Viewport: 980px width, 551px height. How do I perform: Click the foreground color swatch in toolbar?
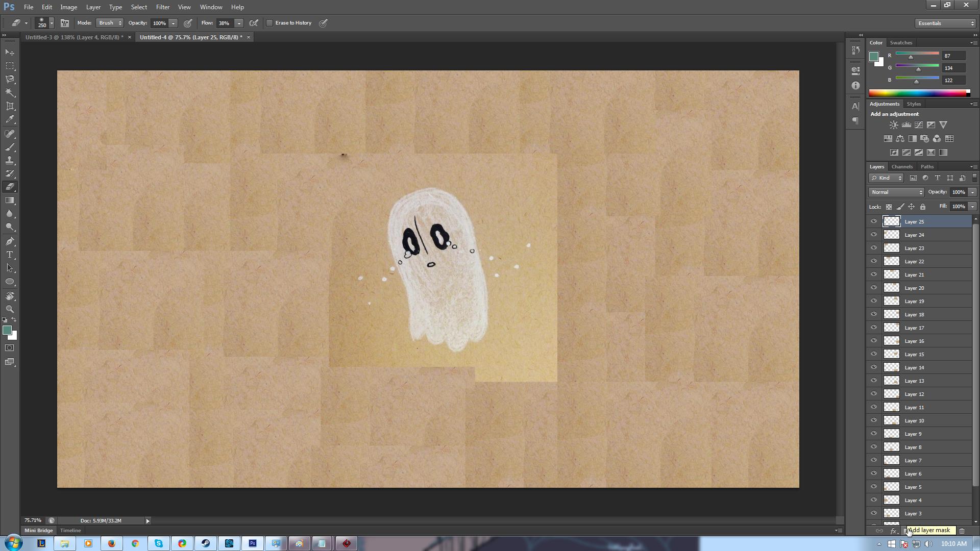(7, 331)
